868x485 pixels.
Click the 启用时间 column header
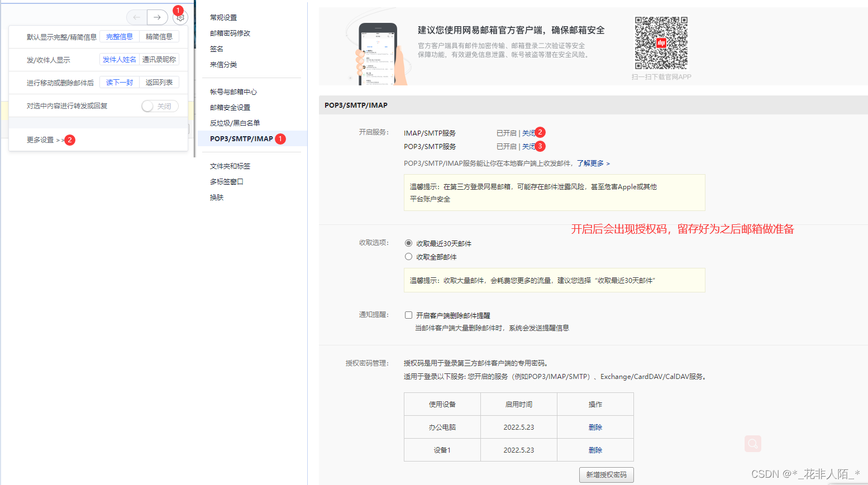(519, 405)
